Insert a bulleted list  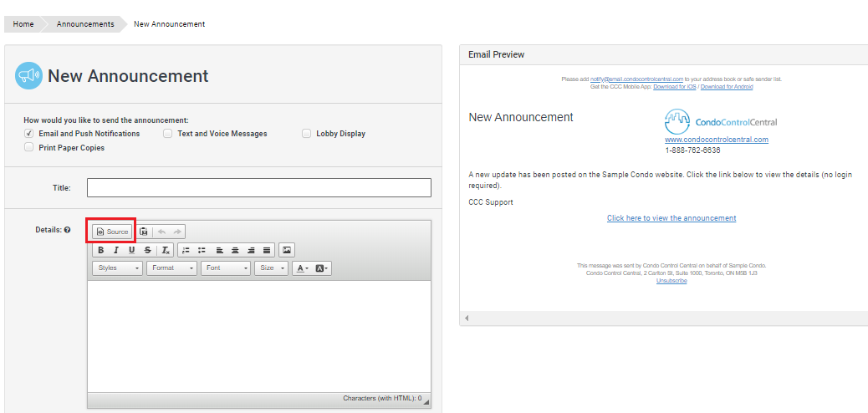click(202, 250)
